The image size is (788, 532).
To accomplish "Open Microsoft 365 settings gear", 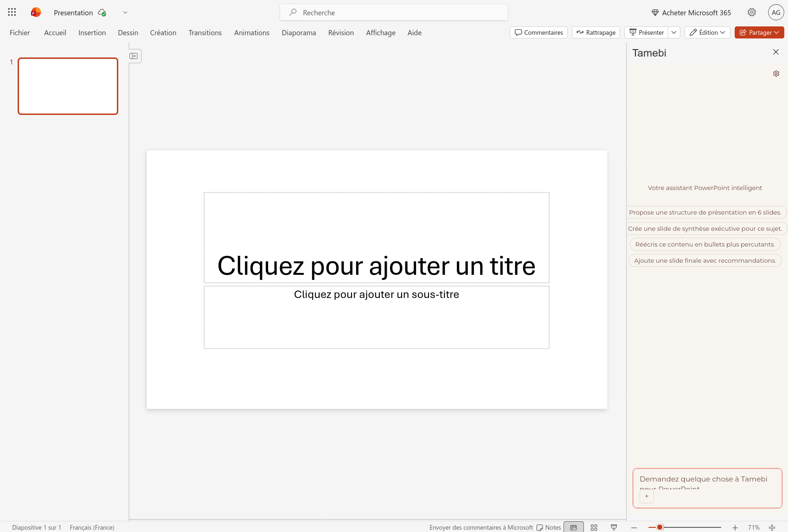I will (x=752, y=13).
